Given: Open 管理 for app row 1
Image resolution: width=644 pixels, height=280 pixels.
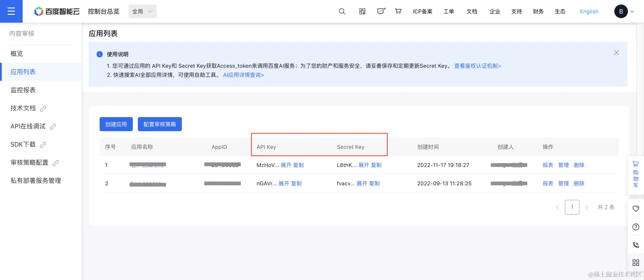Looking at the screenshot, I should point(563,165).
